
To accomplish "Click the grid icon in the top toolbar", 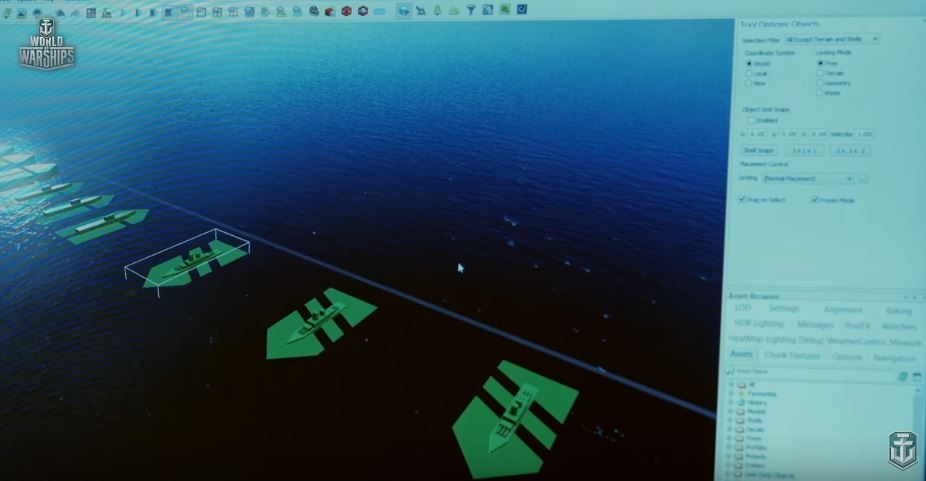I will click(91, 12).
